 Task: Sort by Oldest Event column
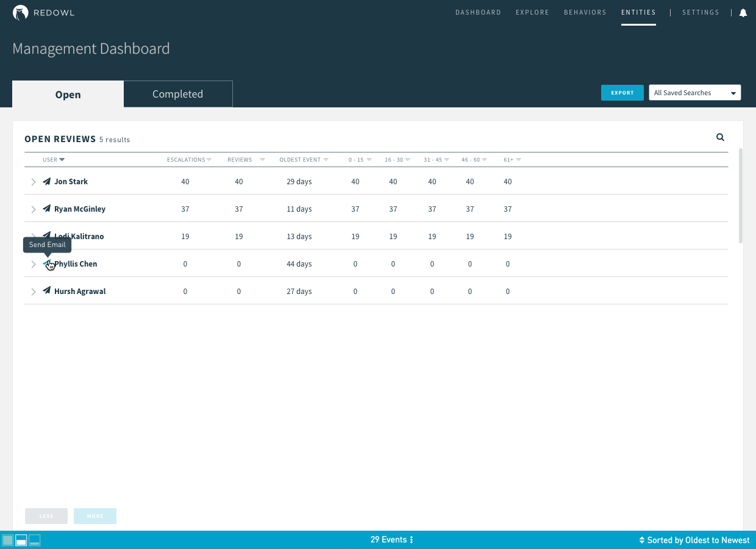click(304, 160)
